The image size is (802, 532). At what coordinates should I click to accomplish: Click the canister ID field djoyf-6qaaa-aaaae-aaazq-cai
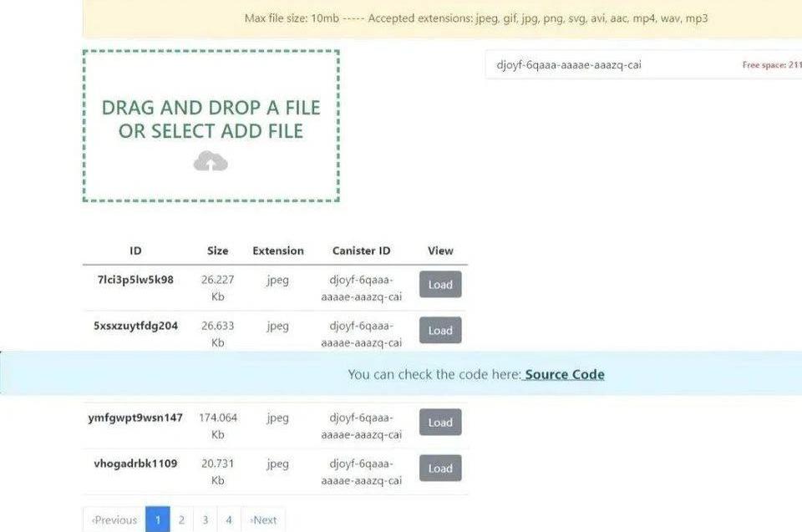(569, 64)
